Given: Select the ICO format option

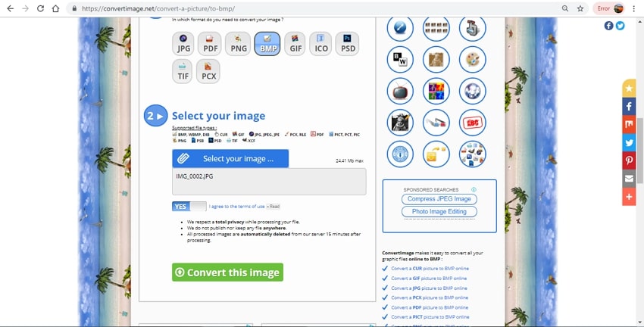Looking at the screenshot, I should pos(320,44).
